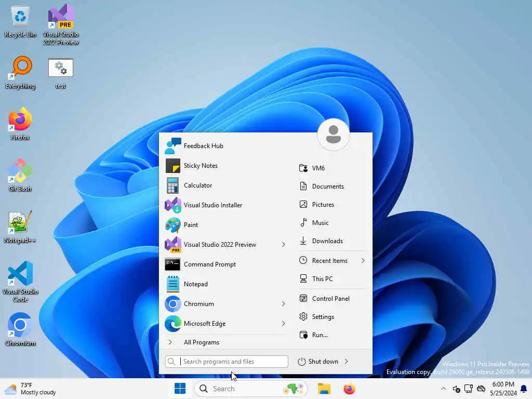The height and width of the screenshot is (399, 532).
Task: Open File Explorer from taskbar
Action: click(324, 389)
